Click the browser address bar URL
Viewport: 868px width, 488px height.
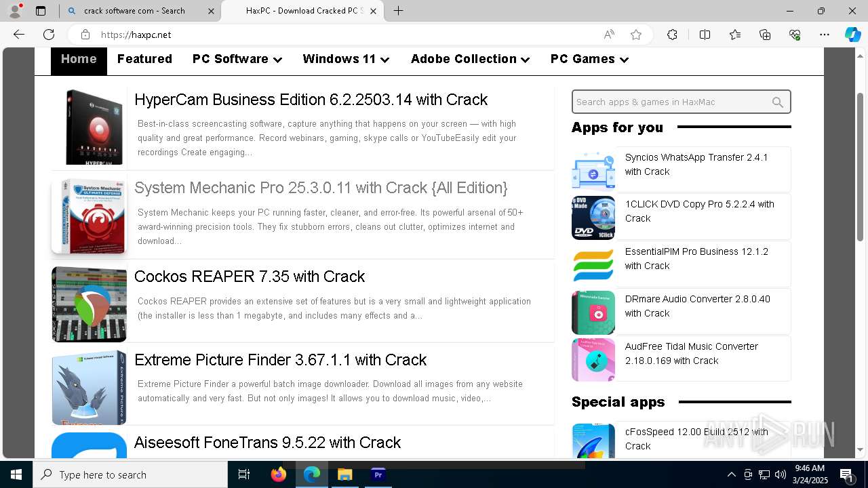[136, 35]
